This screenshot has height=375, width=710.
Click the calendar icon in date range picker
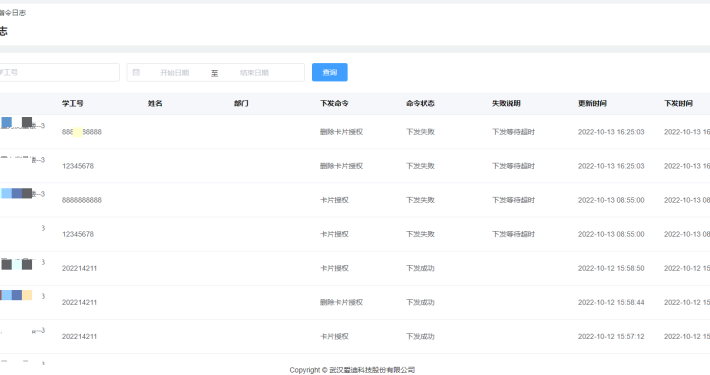pyautogui.click(x=136, y=72)
